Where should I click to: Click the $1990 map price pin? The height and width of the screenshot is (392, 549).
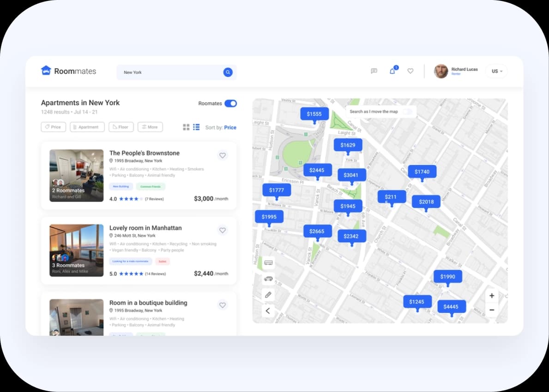tap(448, 277)
